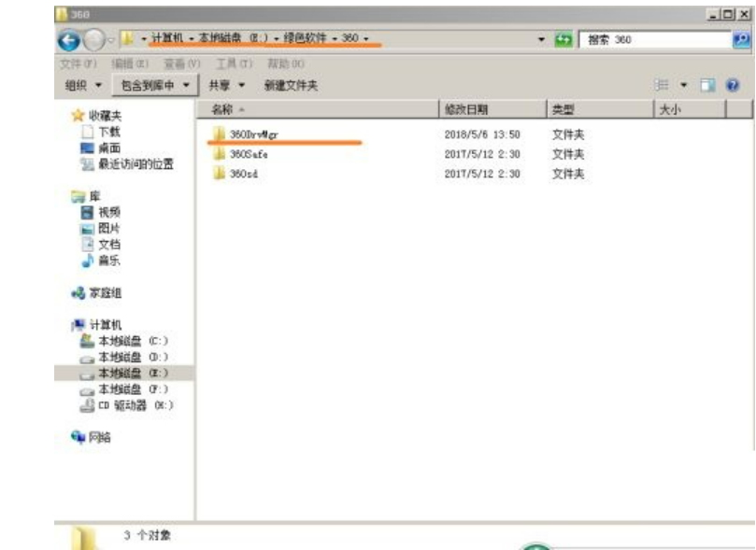This screenshot has width=756, height=550.
Task: Click the 搜索 360 search field
Action: click(x=656, y=39)
